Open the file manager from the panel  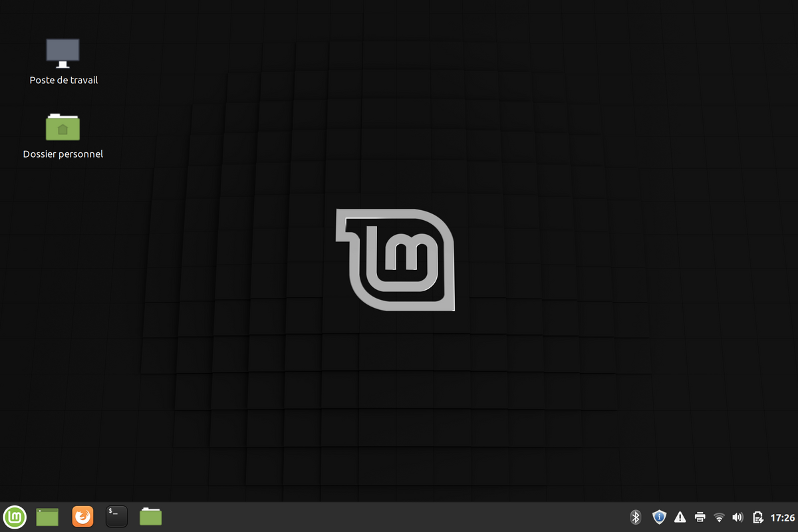[151, 517]
